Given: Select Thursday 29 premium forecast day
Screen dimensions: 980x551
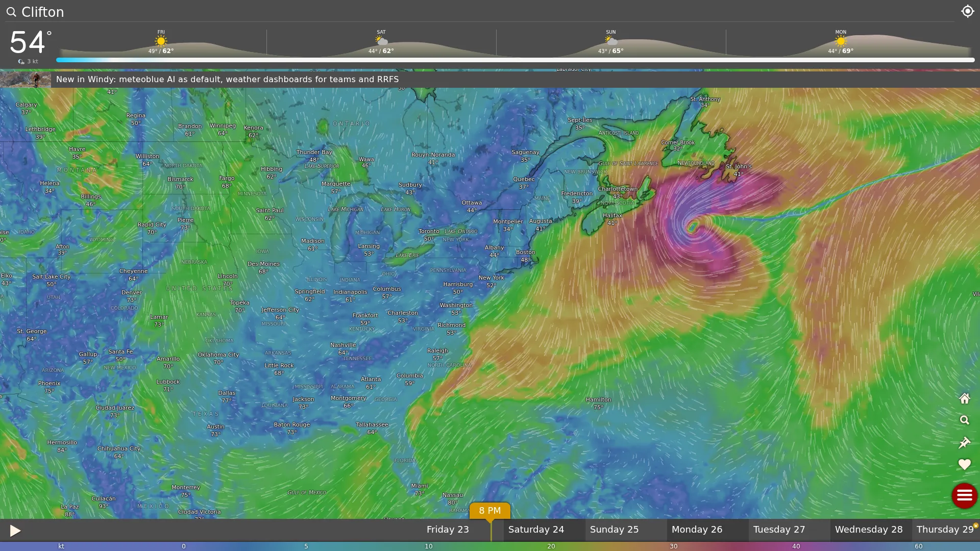Looking at the screenshot, I should 946,530.
